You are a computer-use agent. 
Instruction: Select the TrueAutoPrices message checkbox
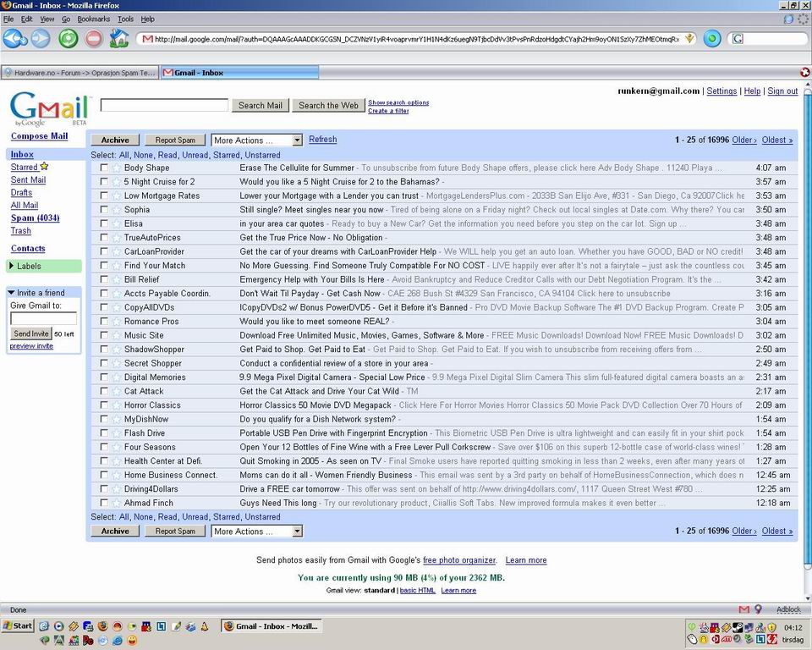pyautogui.click(x=104, y=237)
